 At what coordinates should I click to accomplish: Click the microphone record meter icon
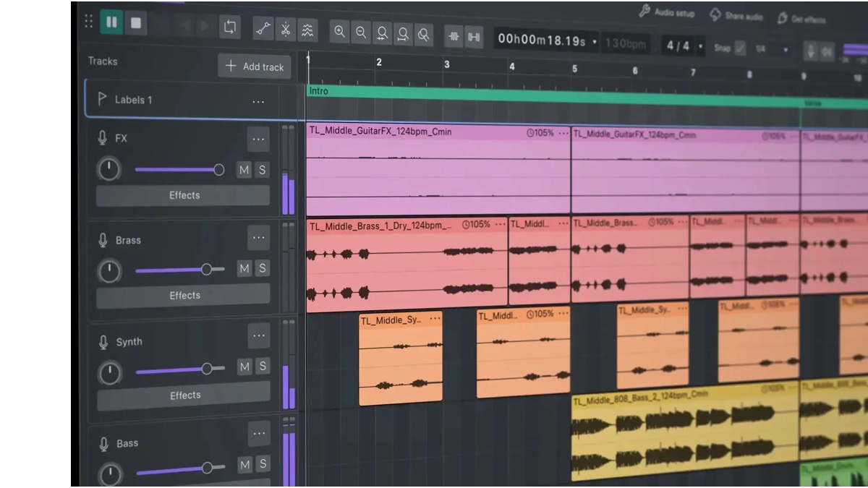pyautogui.click(x=812, y=51)
